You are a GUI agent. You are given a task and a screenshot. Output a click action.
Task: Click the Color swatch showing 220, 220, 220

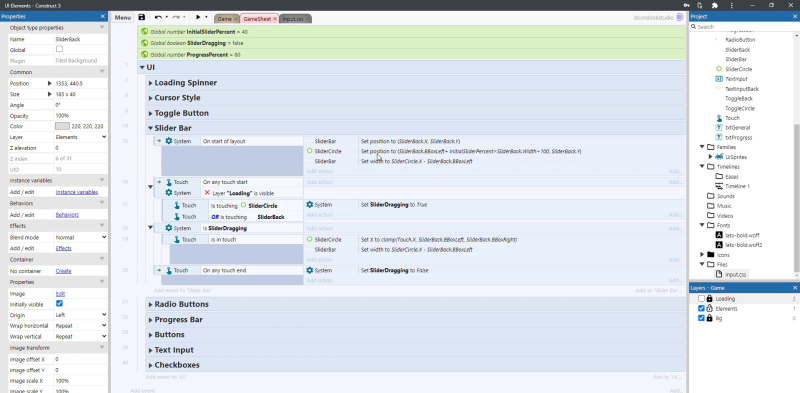tap(62, 126)
